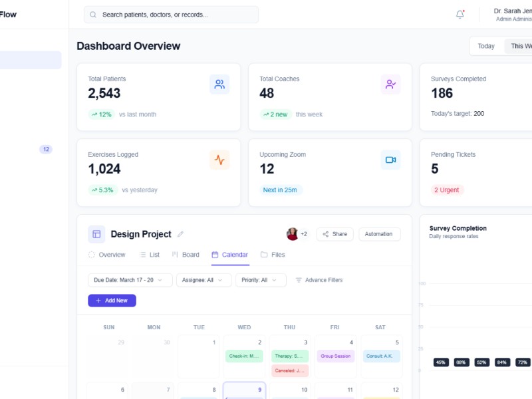
Task: Open the Files tab
Action: [273, 255]
